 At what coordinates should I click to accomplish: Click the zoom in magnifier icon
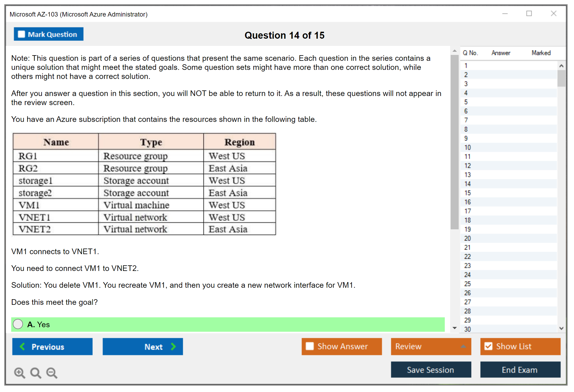(x=19, y=373)
